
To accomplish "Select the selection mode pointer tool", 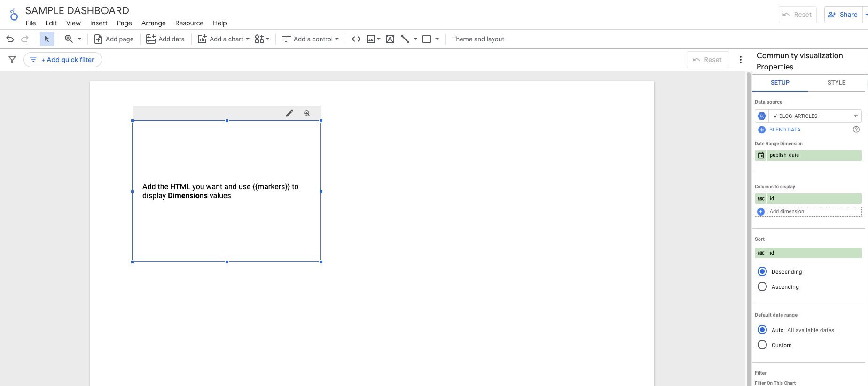I will pos(47,39).
